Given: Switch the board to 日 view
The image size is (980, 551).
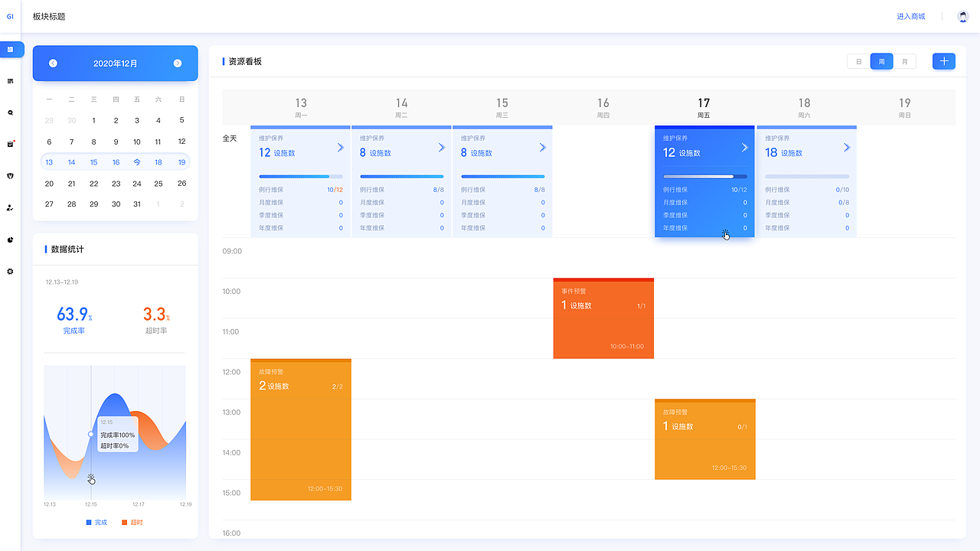Looking at the screenshot, I should 859,61.
